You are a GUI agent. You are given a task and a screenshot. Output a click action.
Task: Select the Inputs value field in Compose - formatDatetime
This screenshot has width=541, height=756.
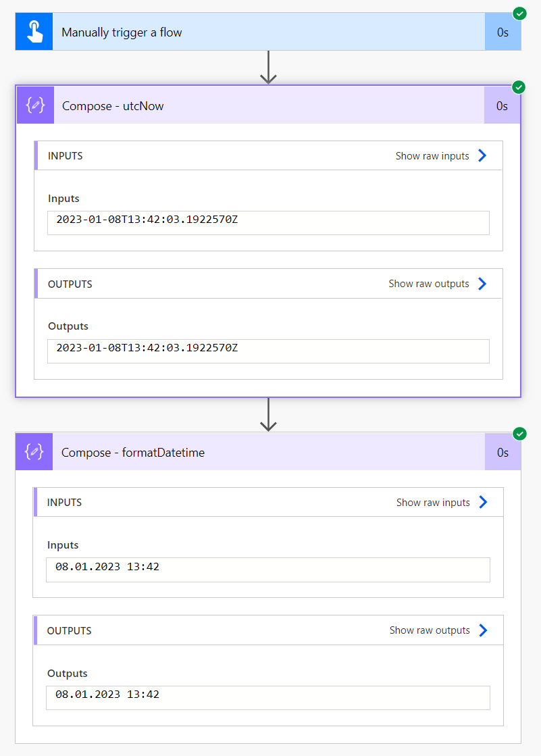(x=268, y=570)
